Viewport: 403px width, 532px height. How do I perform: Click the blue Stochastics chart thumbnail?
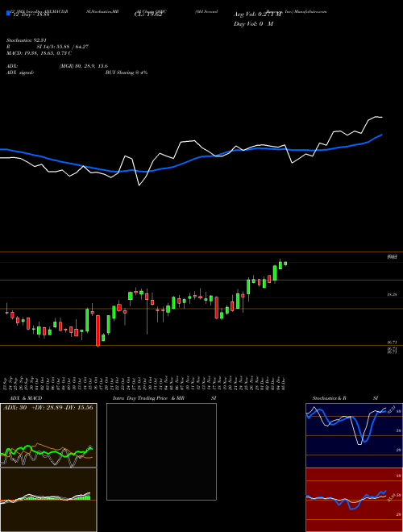(x=354, y=435)
